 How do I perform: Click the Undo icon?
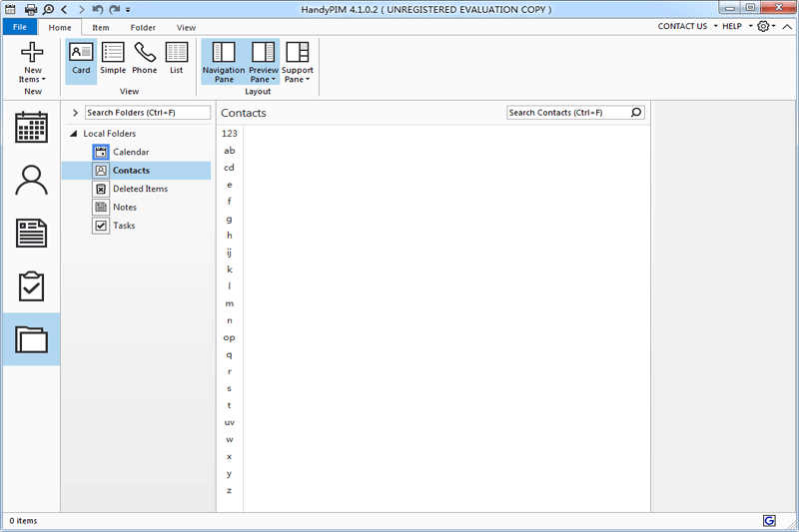(98, 9)
